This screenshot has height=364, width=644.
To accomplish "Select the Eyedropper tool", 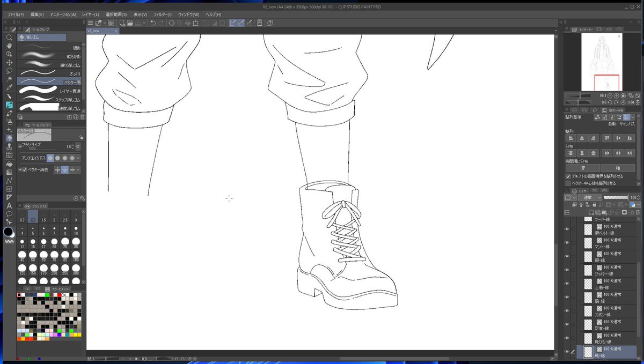I will click(x=9, y=87).
